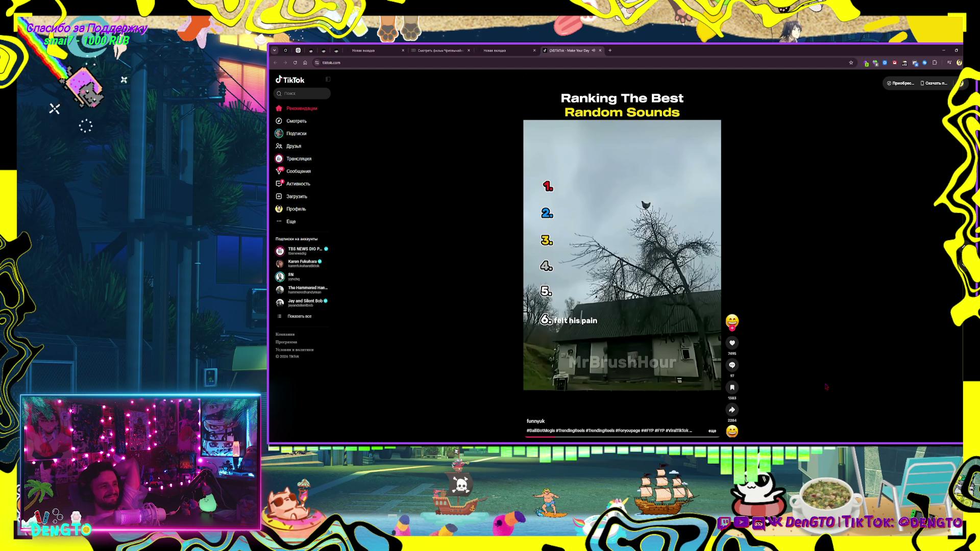Close the Смотреть фильм tab

click(x=469, y=51)
